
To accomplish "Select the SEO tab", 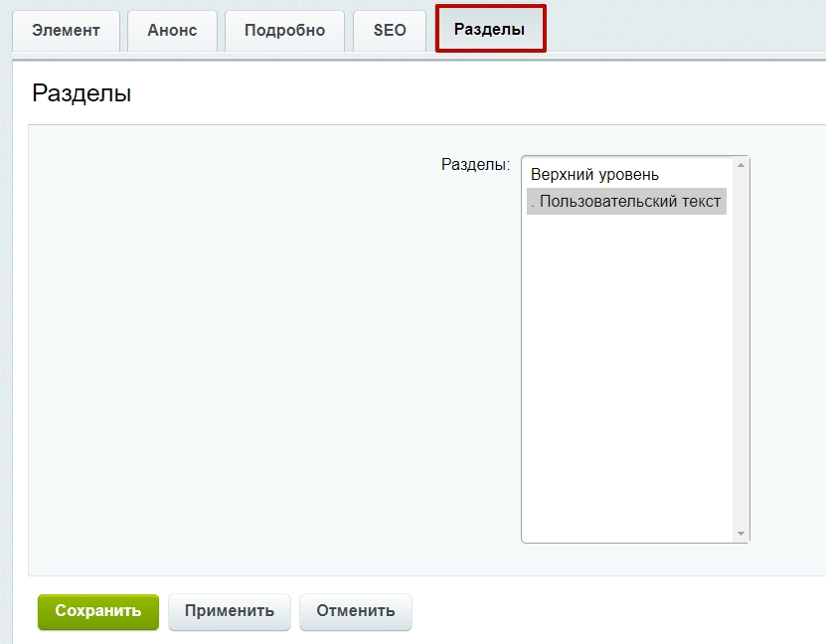I will coord(390,31).
